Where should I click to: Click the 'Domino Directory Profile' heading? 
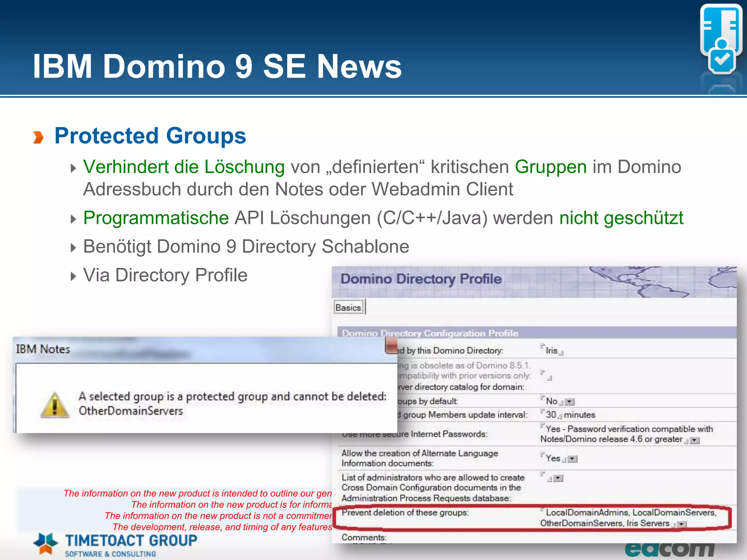click(421, 279)
